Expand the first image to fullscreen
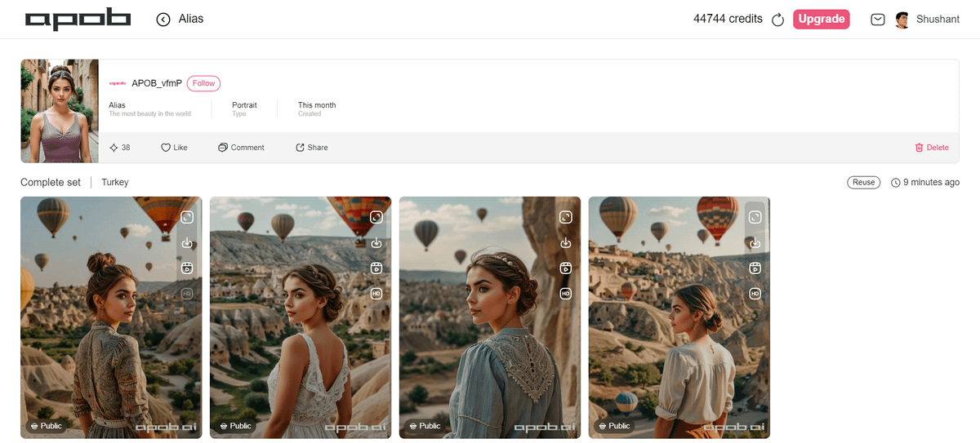The width and height of the screenshot is (980, 443). (187, 217)
